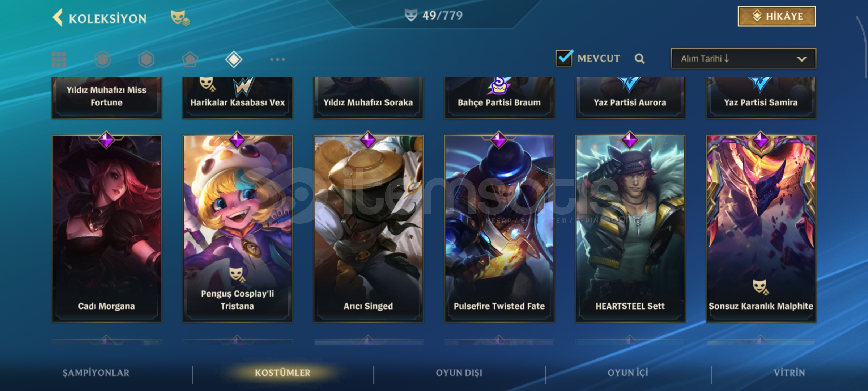This screenshot has height=391, width=868.
Task: Switch to the Oyun Dışı tab
Action: click(459, 373)
